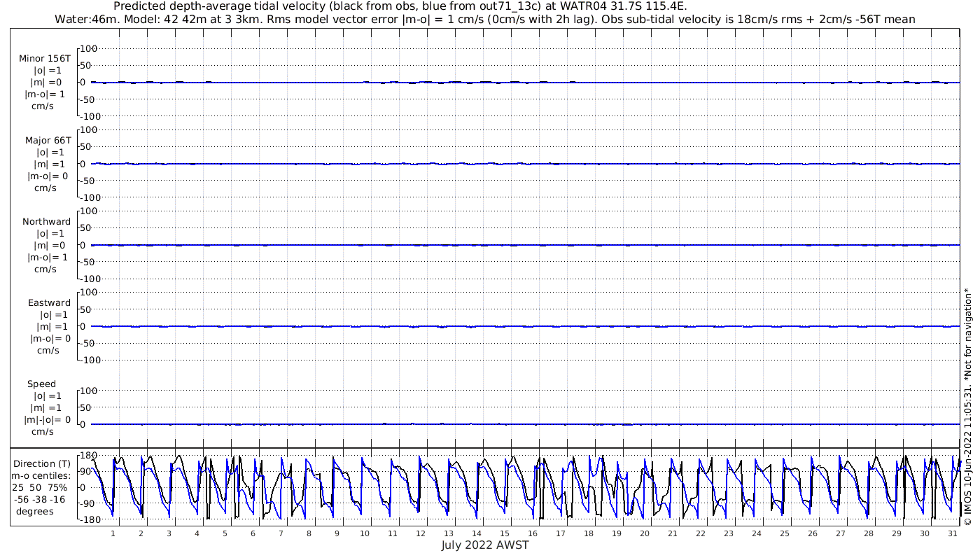Image resolution: width=980 pixels, height=560 pixels.
Task: Click the 'Direction (T)' panel label
Action: [43, 463]
